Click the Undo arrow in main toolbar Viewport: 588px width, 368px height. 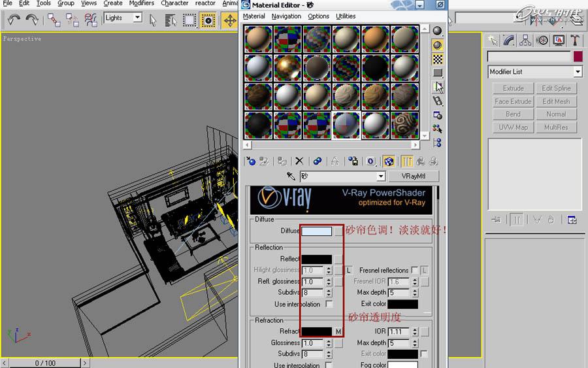(14, 20)
